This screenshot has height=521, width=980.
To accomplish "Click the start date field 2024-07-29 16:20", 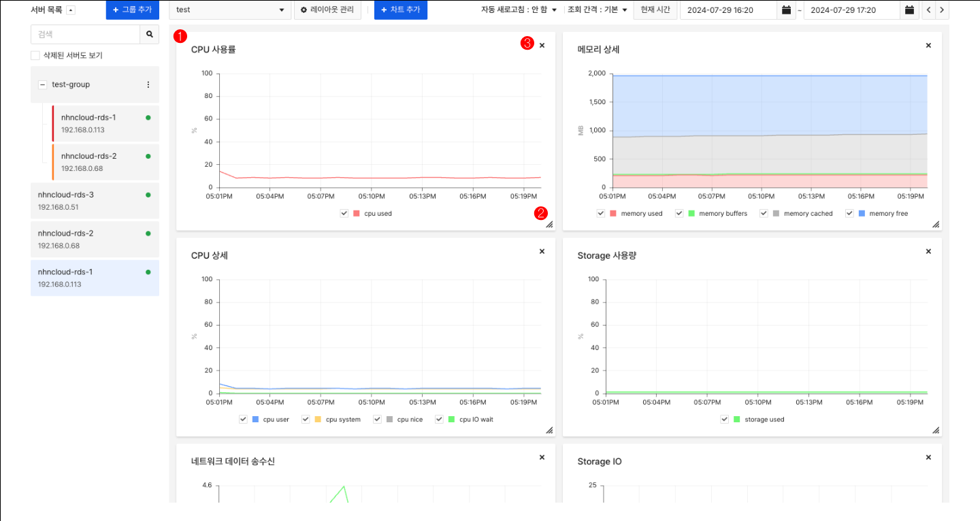I will click(728, 10).
